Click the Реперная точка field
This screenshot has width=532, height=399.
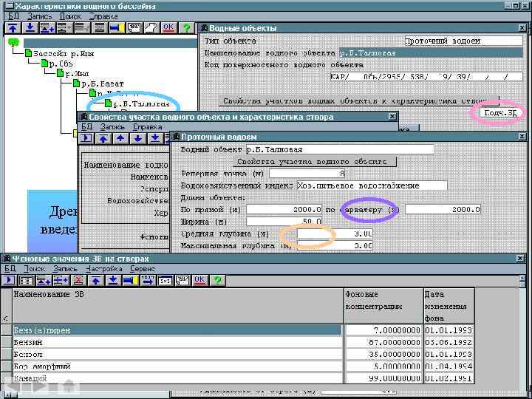point(307,174)
